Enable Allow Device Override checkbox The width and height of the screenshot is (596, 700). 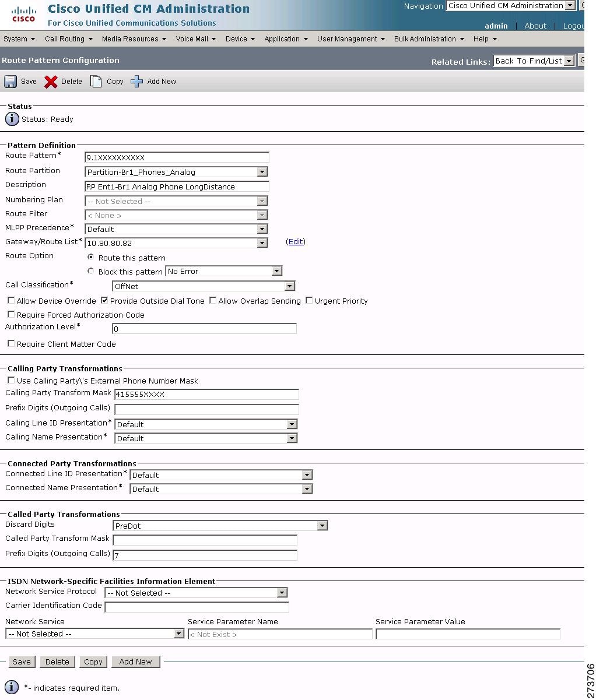click(11, 301)
